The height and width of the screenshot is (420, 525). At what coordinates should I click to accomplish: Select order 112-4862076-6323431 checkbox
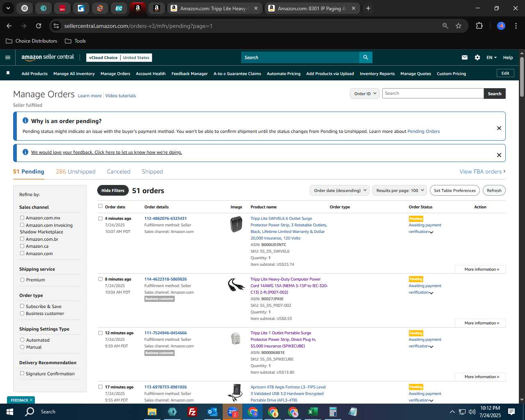pos(100,219)
